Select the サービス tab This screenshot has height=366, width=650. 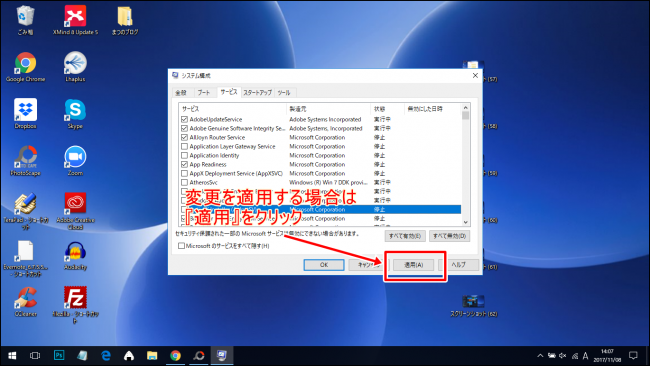[229, 92]
